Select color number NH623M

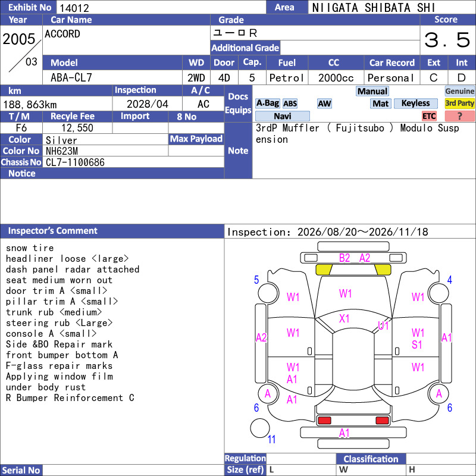(62, 151)
